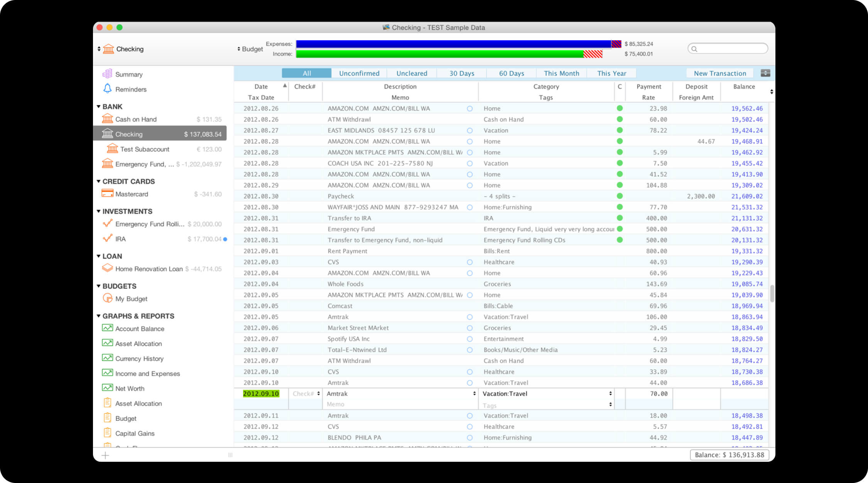Toggle the circle on Spotify USA Inc row

tap(469, 339)
